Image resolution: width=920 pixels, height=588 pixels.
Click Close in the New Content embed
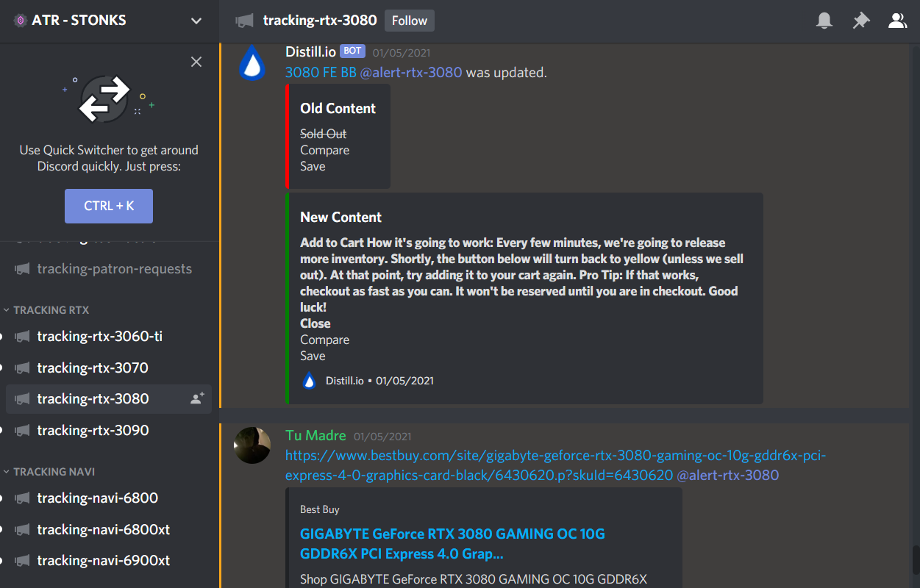pyautogui.click(x=315, y=323)
